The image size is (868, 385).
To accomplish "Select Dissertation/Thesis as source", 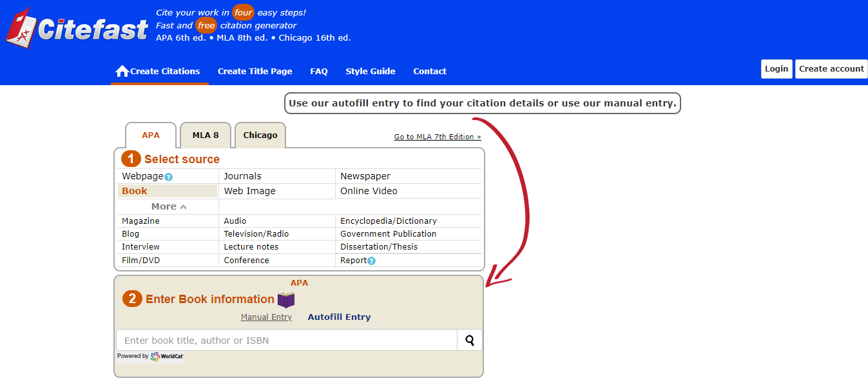I will pos(379,247).
